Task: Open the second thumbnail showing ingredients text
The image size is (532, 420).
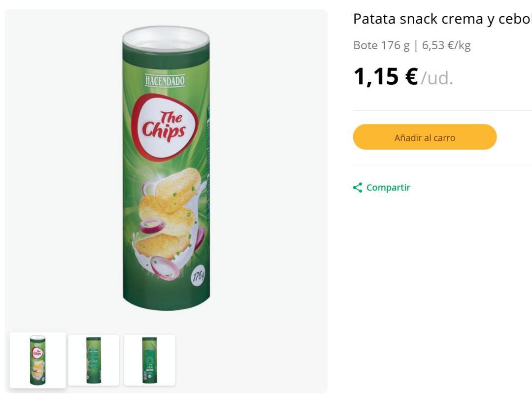Action: [x=94, y=360]
